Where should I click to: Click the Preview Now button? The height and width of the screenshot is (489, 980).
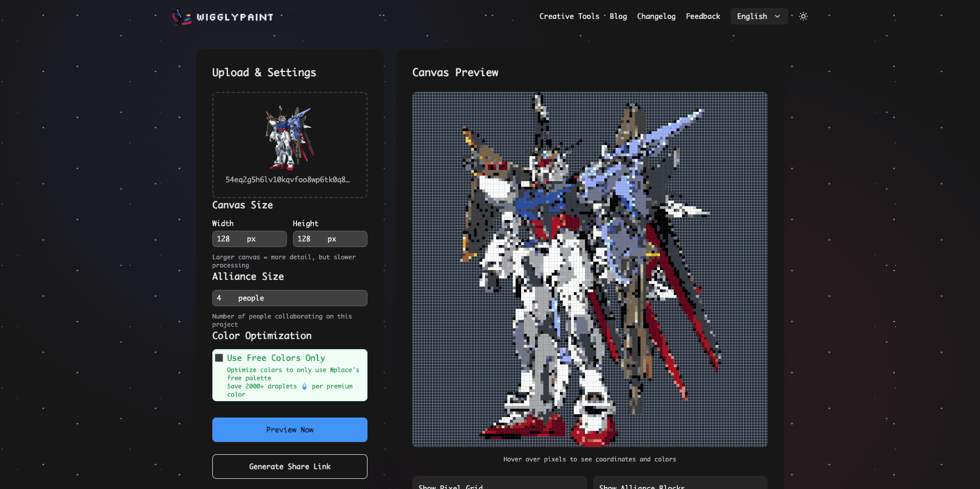289,430
